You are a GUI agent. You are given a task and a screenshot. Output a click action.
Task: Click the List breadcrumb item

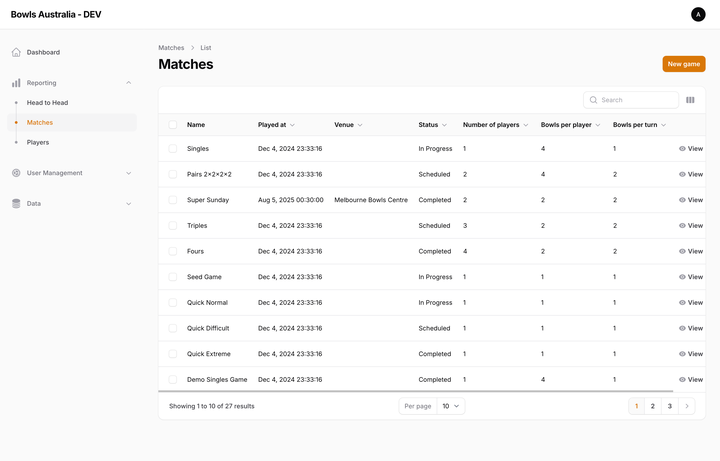(205, 48)
